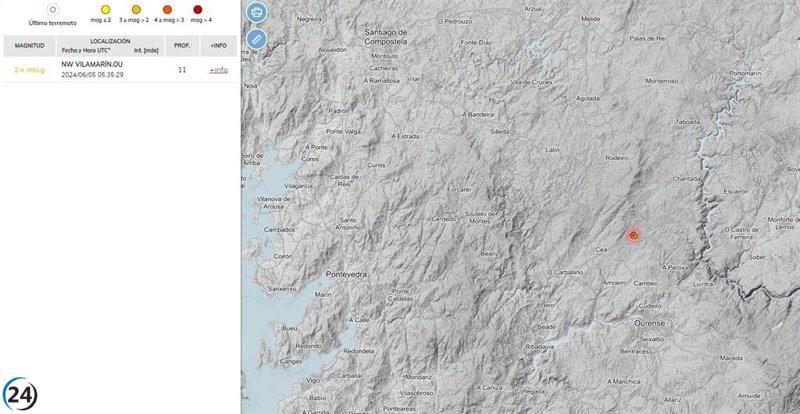Click the Último terremoto legend circle
This screenshot has width=800, height=414.
click(x=39, y=9)
